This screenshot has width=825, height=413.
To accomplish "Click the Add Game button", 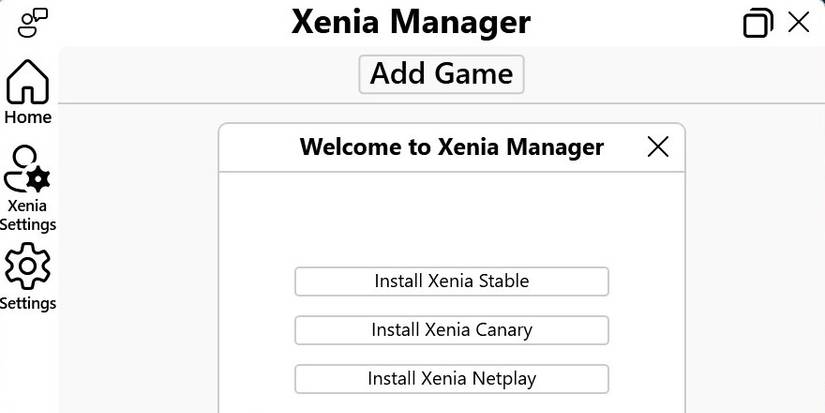I will click(441, 73).
